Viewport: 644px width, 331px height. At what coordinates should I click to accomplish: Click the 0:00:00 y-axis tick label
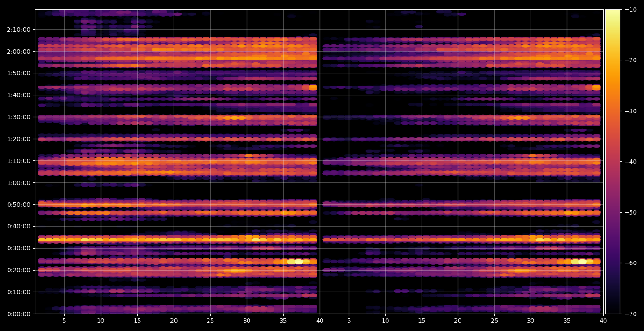[19, 314]
